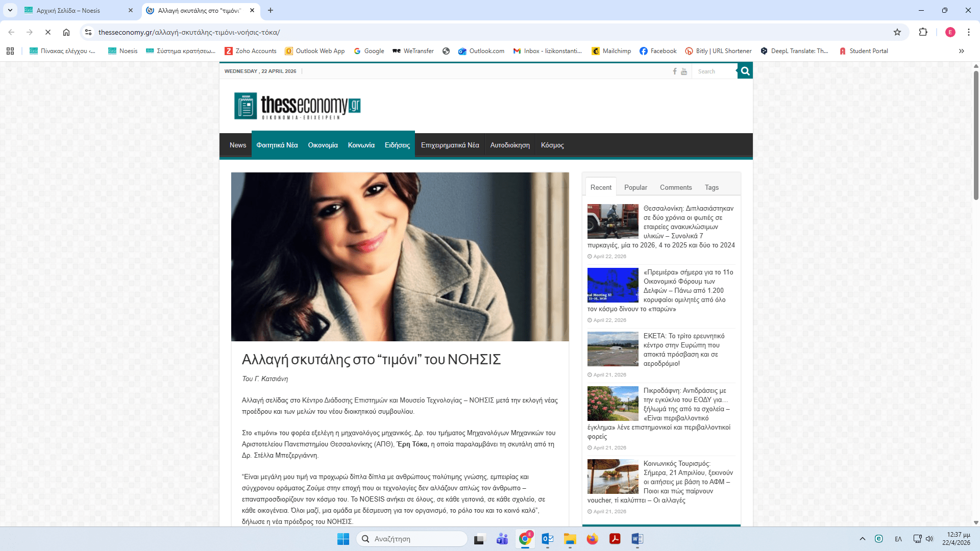Expand the tab search dropdown arrow
The image size is (980, 551).
click(x=10, y=10)
